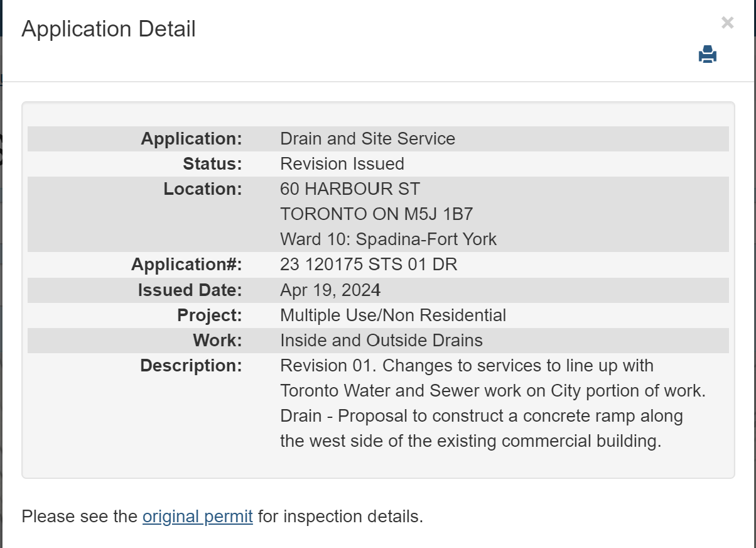Click the printer icon to print details
This screenshot has height=548, width=756.
coord(708,55)
